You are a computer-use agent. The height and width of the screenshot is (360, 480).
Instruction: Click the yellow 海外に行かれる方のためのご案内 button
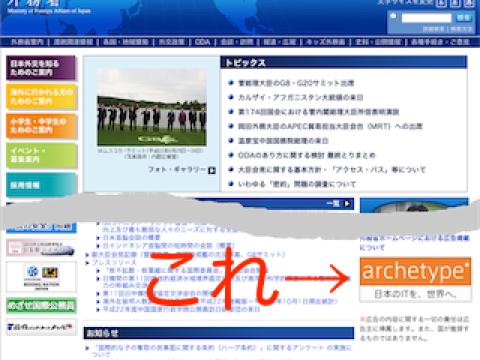[x=41, y=97]
